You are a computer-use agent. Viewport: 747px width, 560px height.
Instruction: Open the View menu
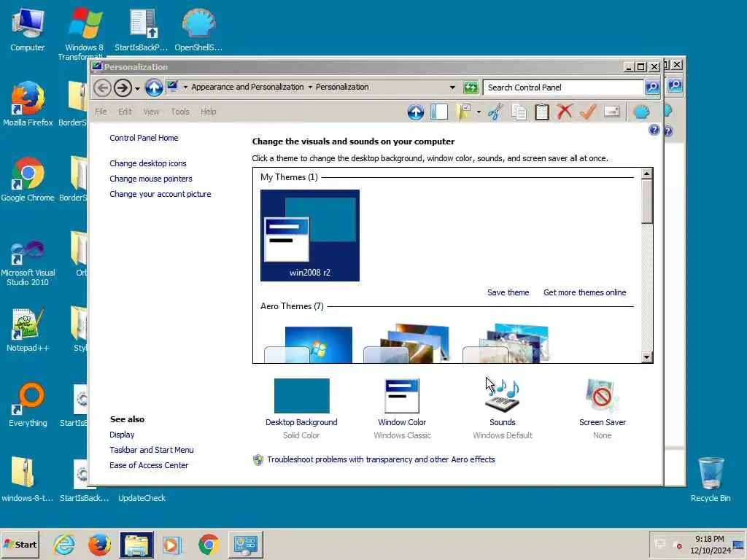click(x=151, y=112)
